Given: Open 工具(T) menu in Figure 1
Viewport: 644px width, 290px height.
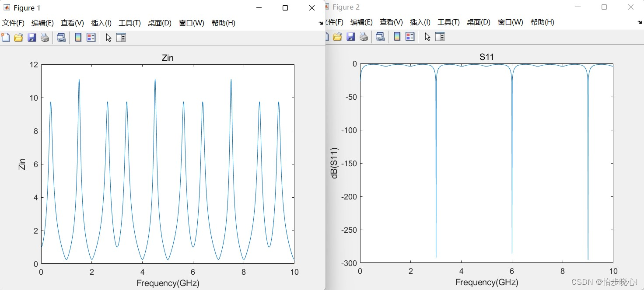Looking at the screenshot, I should click(x=129, y=23).
